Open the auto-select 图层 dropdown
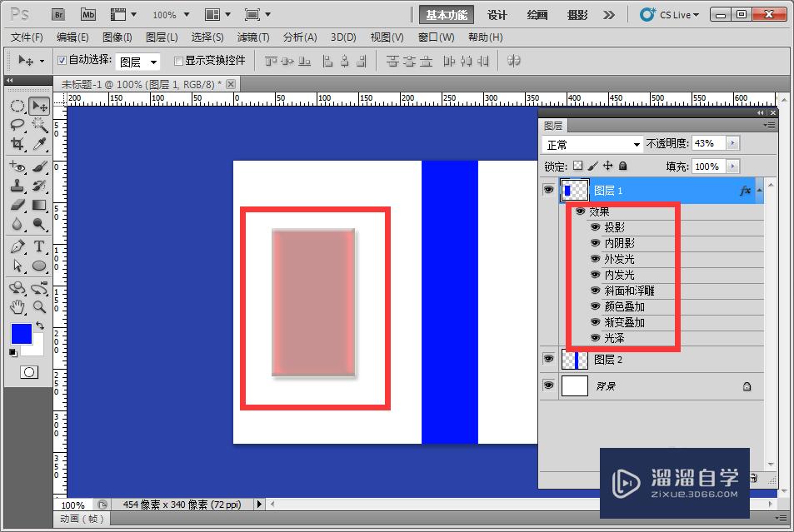794x532 pixels. [137, 62]
